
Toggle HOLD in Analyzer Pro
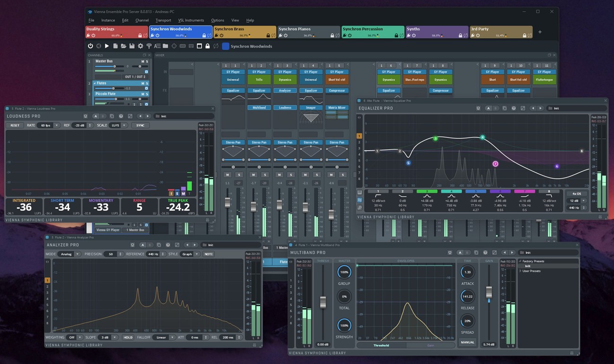(128, 338)
